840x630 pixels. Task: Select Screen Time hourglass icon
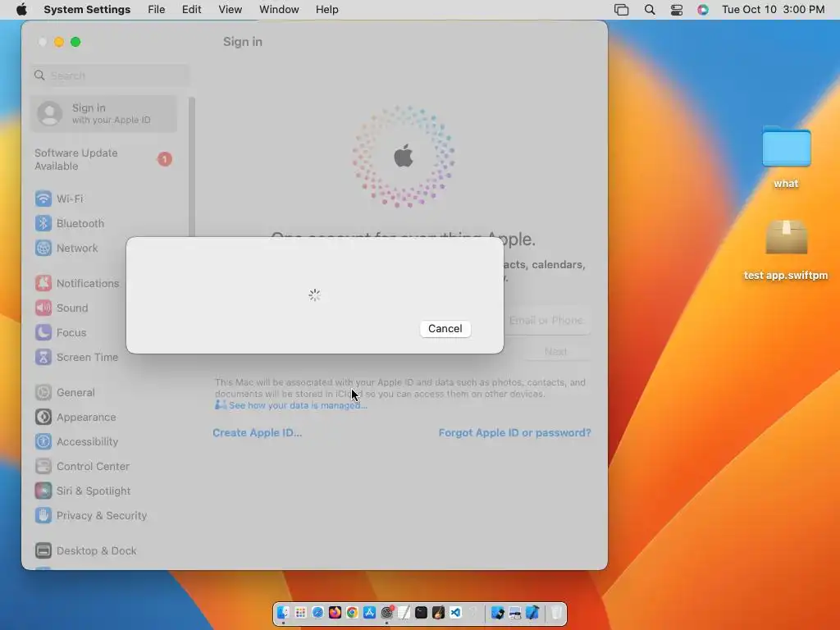coord(43,357)
